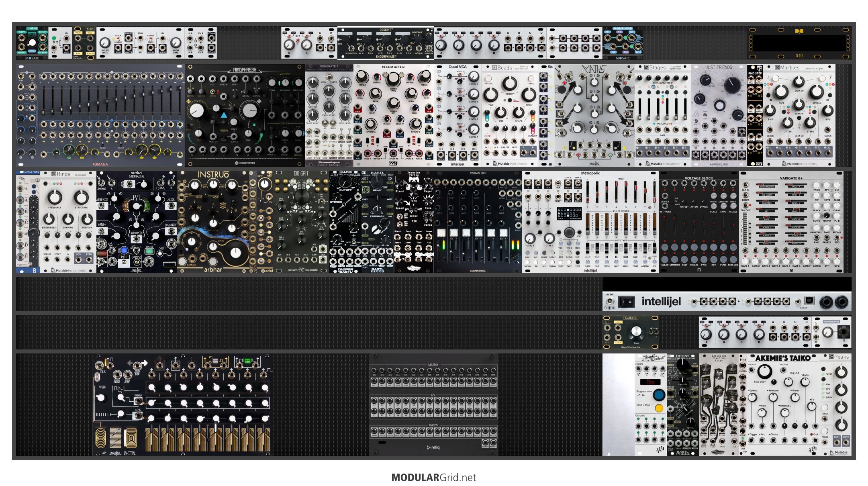868x486 pixels.
Task: Tap the GLIDE button on Varigate 8+
Action: coord(837,195)
